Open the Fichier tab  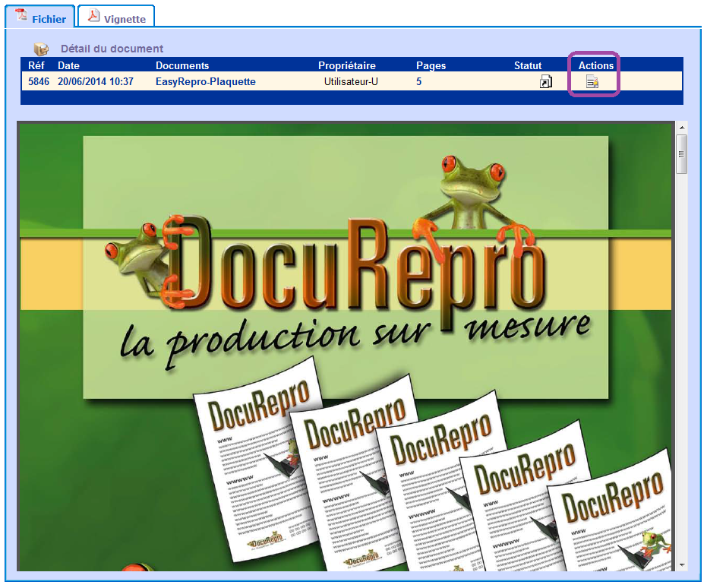[x=39, y=16]
